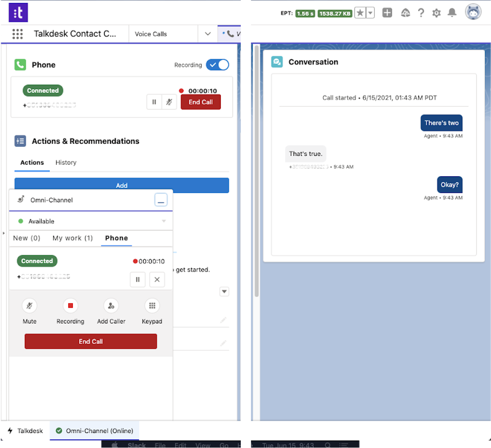
Task: Click the EPT 1.56 s indicator
Action: click(x=305, y=13)
